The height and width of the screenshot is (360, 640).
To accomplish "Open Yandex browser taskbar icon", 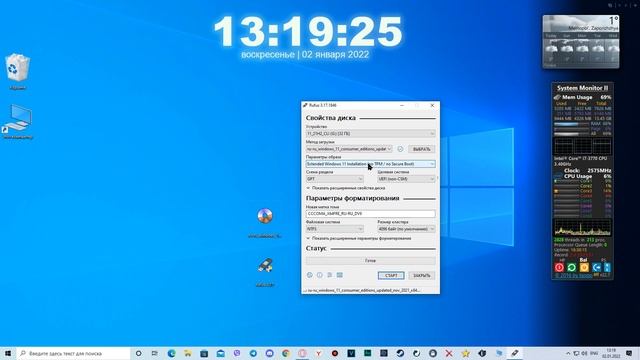I will [318, 353].
